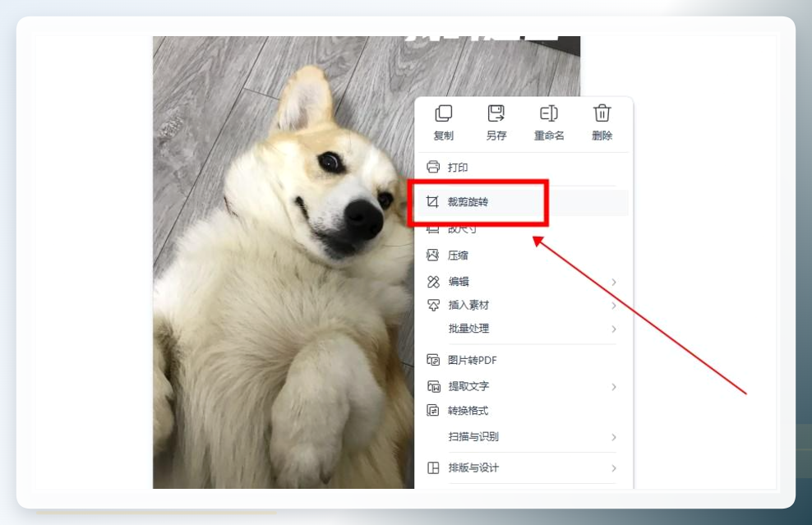The width and height of the screenshot is (812, 525).
Task: Click the Copy (复制) icon
Action: click(x=444, y=113)
